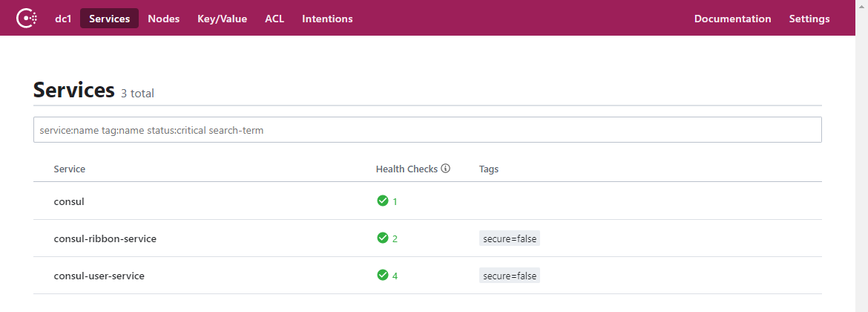The width and height of the screenshot is (868, 312).
Task: Open the consul-user-service entry
Action: point(99,276)
